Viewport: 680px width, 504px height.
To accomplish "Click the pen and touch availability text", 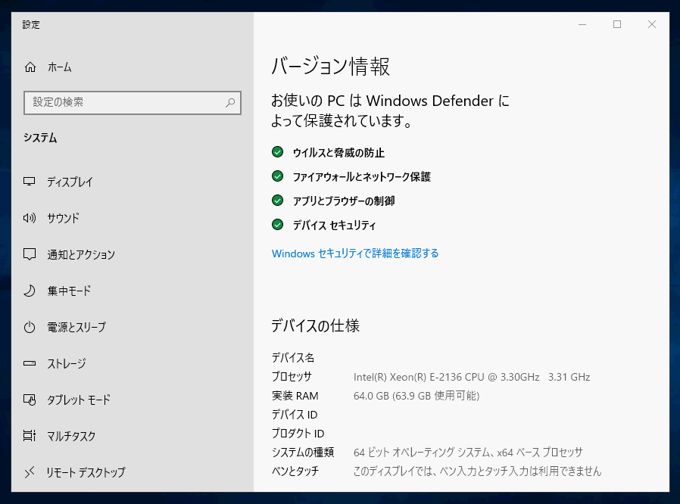I will [x=477, y=471].
